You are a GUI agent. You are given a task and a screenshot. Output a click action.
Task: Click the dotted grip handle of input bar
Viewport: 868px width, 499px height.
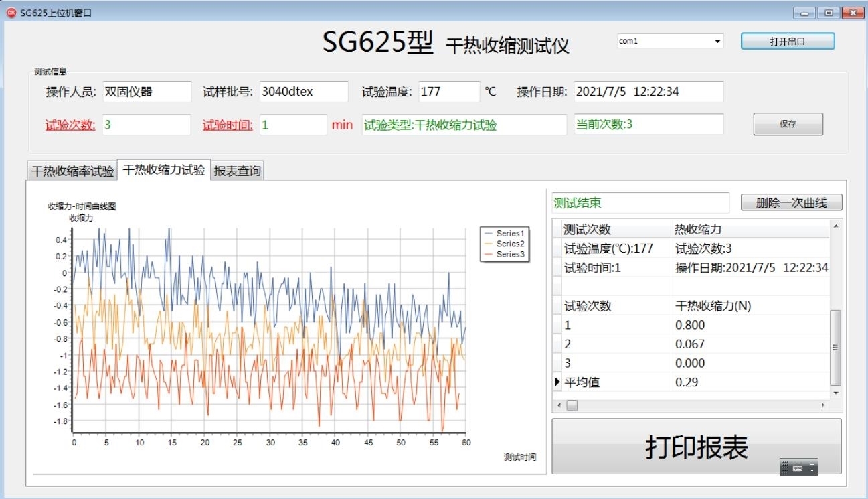(785, 468)
